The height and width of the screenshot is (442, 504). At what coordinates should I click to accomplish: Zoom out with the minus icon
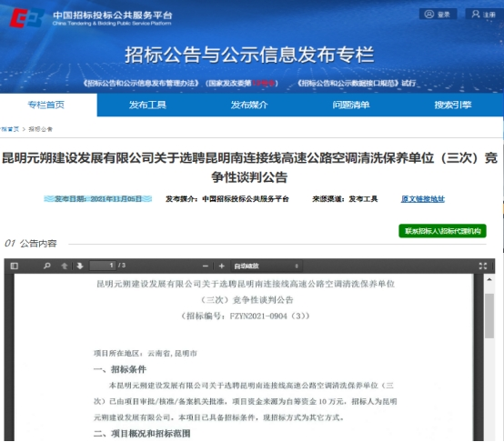pos(206,266)
